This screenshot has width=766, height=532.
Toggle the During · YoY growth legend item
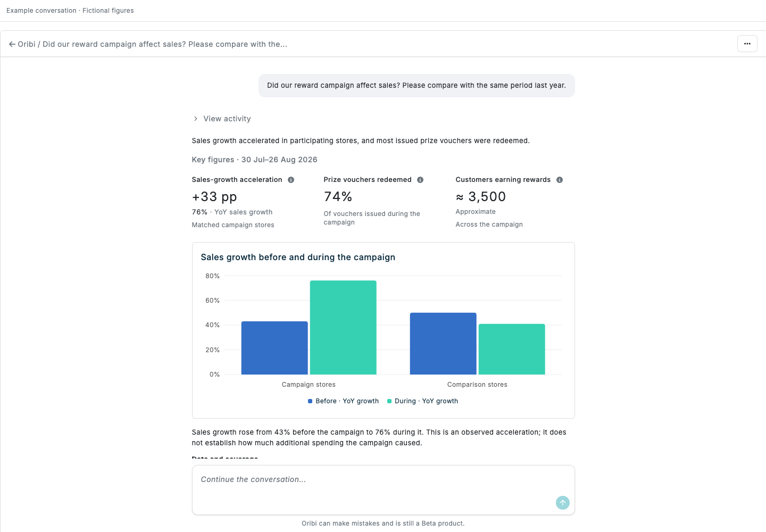click(422, 401)
